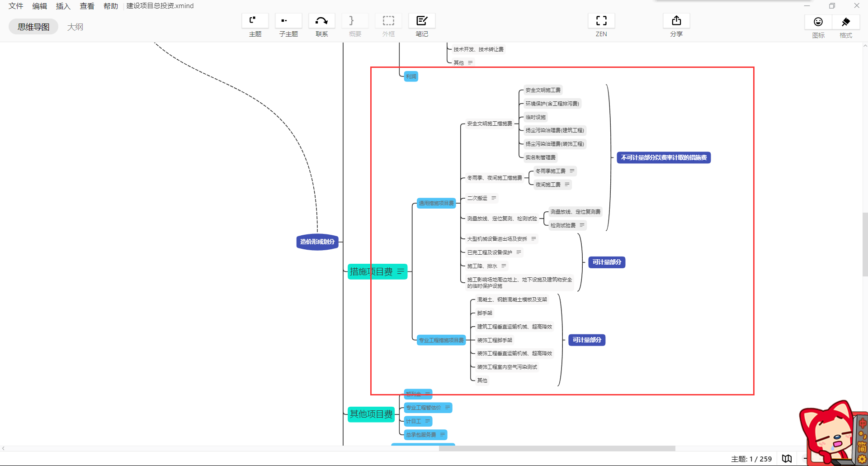The image size is (868, 466).
Task: Select the 造价形成划分 topic
Action: point(317,242)
